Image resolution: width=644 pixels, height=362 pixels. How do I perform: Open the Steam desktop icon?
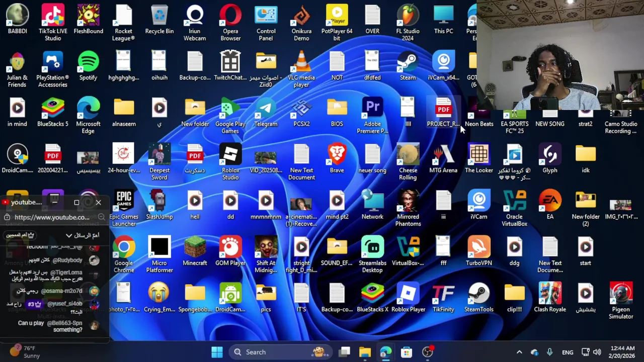408,66
